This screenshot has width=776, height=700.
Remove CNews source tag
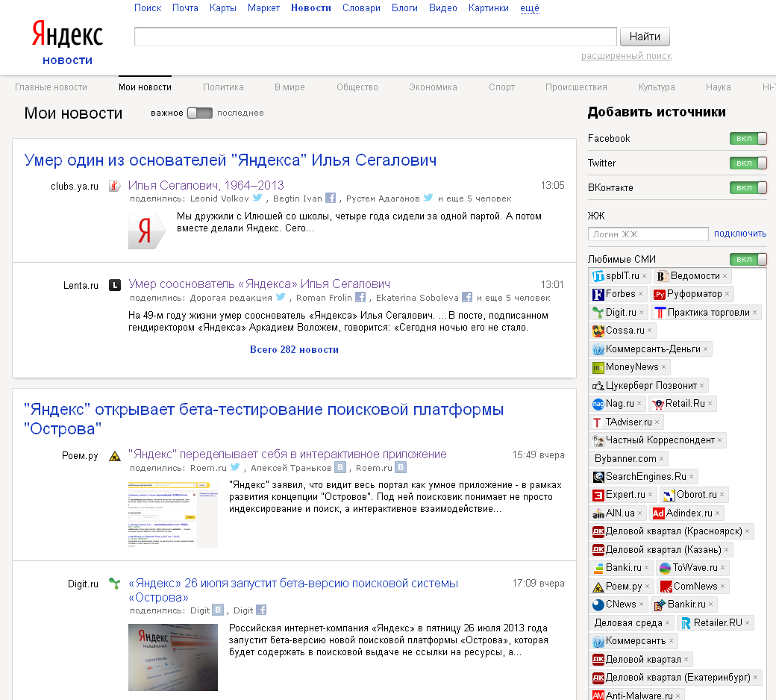coord(641,604)
